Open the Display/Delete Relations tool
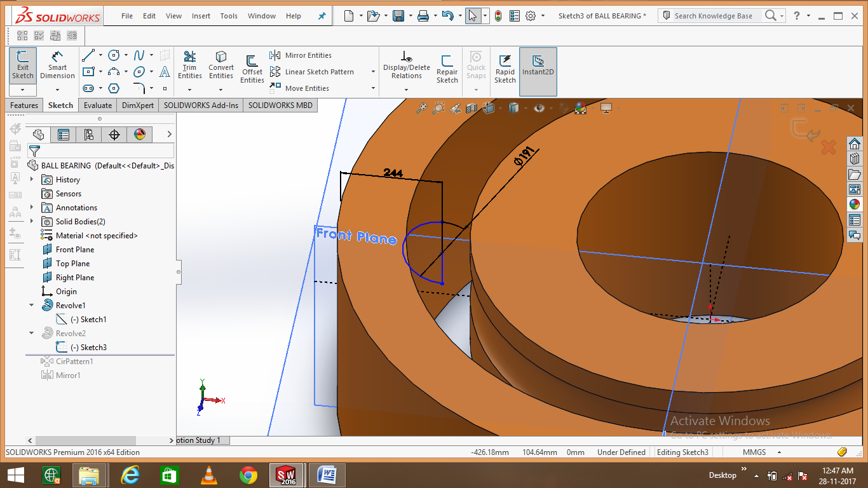Image resolution: width=868 pixels, height=488 pixels. click(406, 65)
